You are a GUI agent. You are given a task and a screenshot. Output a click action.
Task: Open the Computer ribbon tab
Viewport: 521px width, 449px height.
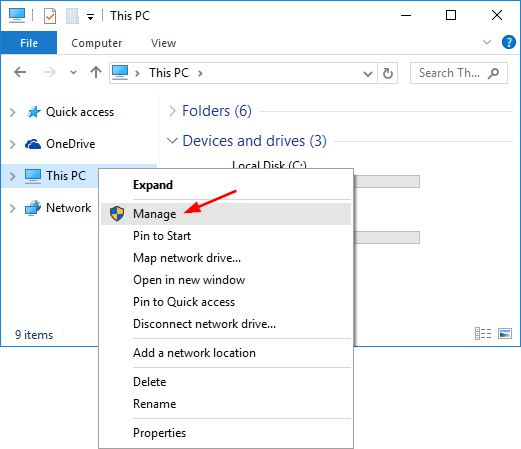click(97, 43)
